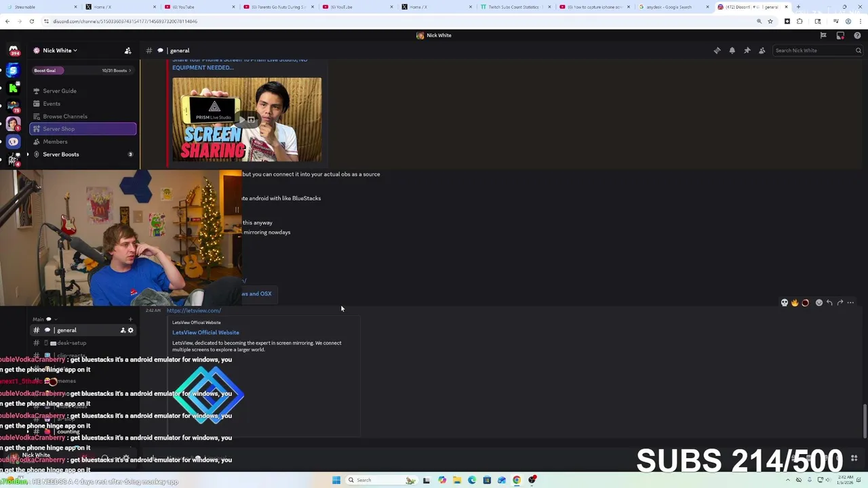Go back in browser history
868x488 pixels.
pyautogui.click(x=7, y=21)
